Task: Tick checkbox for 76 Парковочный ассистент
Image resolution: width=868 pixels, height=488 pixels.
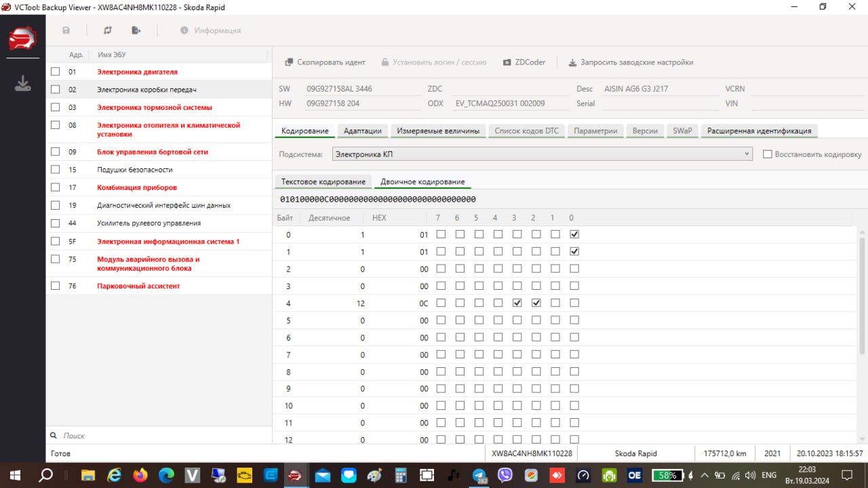Action: pos(56,286)
